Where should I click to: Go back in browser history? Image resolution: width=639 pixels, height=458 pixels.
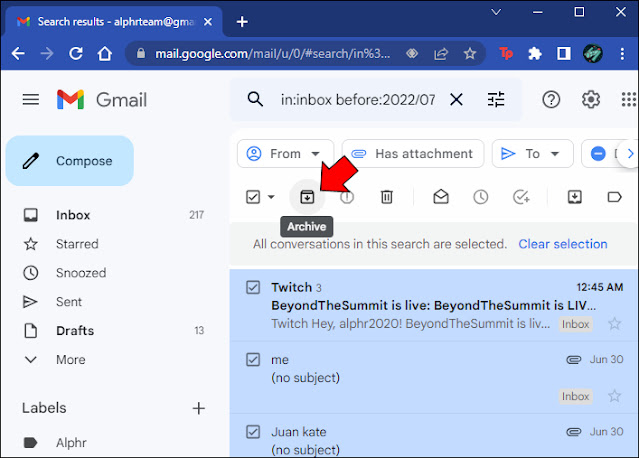point(18,53)
